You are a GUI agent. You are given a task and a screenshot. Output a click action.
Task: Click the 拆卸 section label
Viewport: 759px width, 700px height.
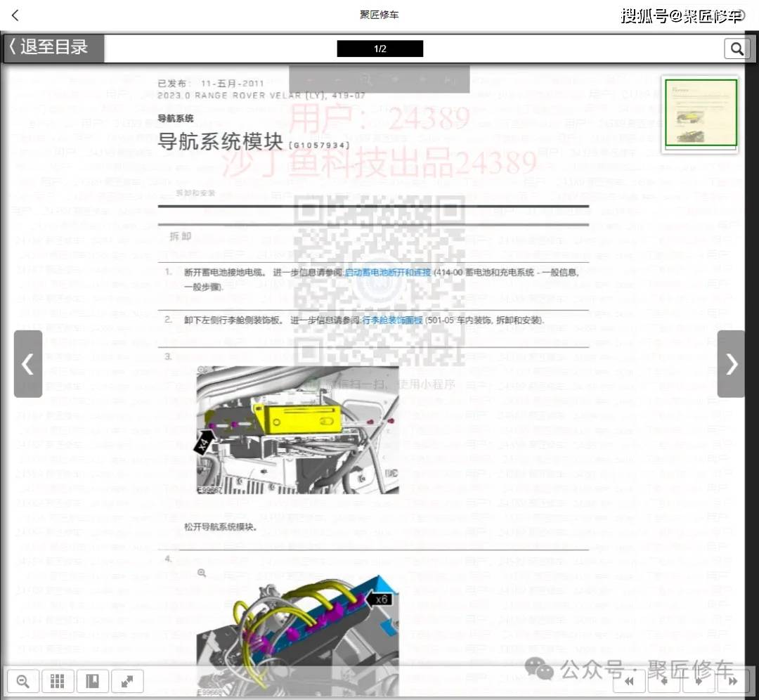(181, 236)
